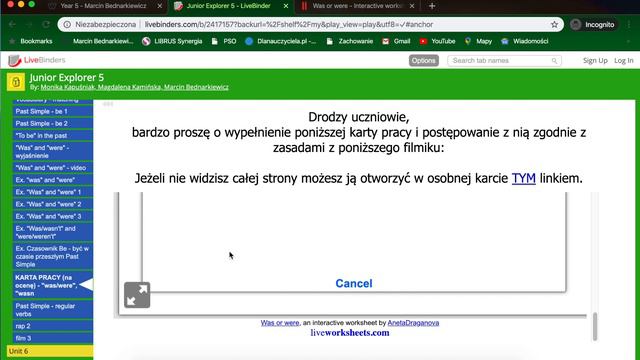Open author Marcin Bednarkiewicz link
The height and width of the screenshot is (360, 640).
[196, 87]
